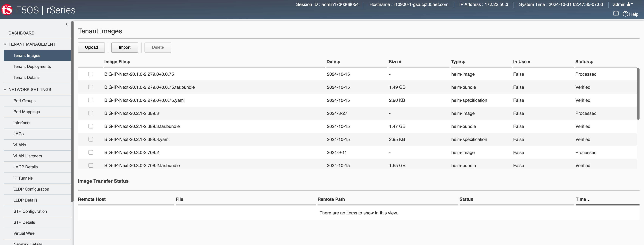Sort table by Date column
The height and width of the screenshot is (245, 644).
point(333,62)
